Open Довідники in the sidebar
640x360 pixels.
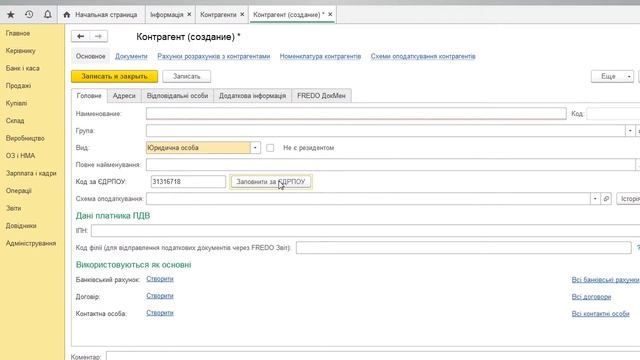(x=21, y=226)
